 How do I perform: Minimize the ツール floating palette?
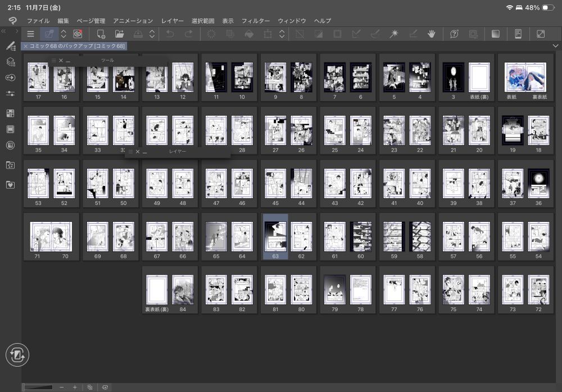tap(68, 61)
